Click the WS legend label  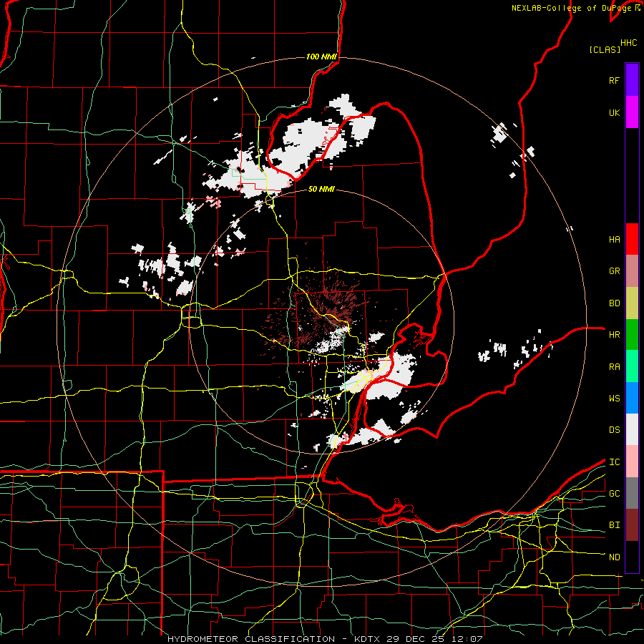(x=614, y=398)
